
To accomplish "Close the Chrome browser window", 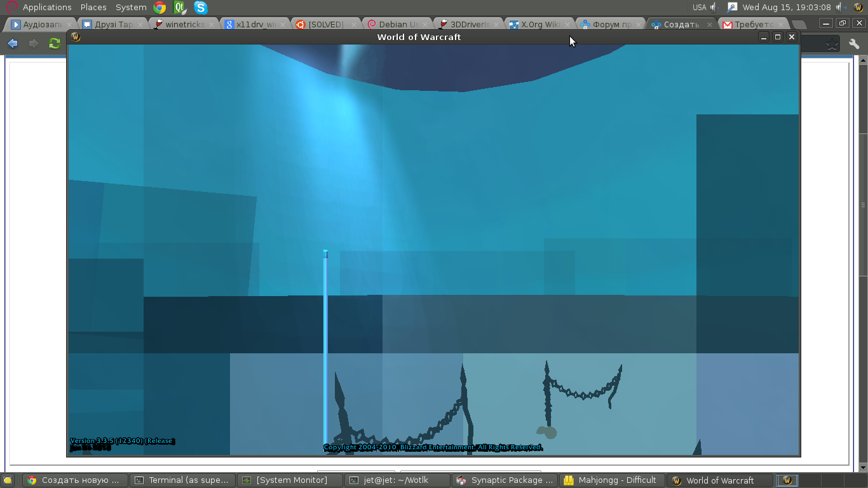I will click(x=858, y=23).
